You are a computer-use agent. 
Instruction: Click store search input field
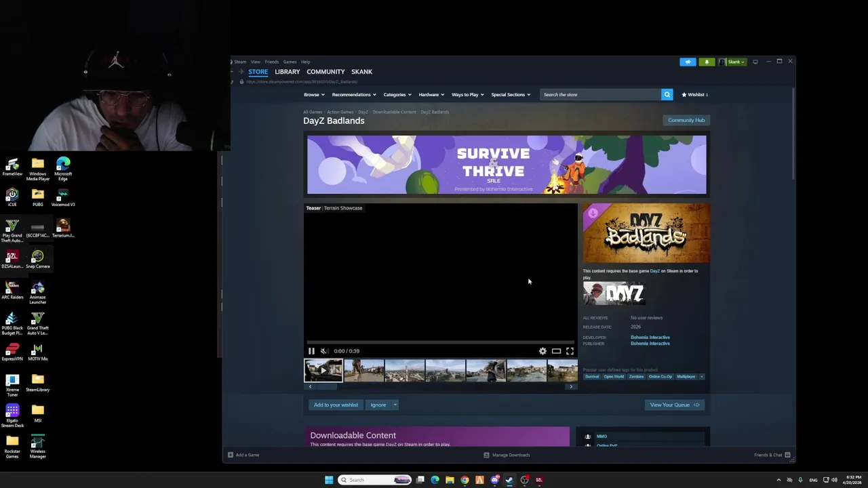tap(601, 95)
